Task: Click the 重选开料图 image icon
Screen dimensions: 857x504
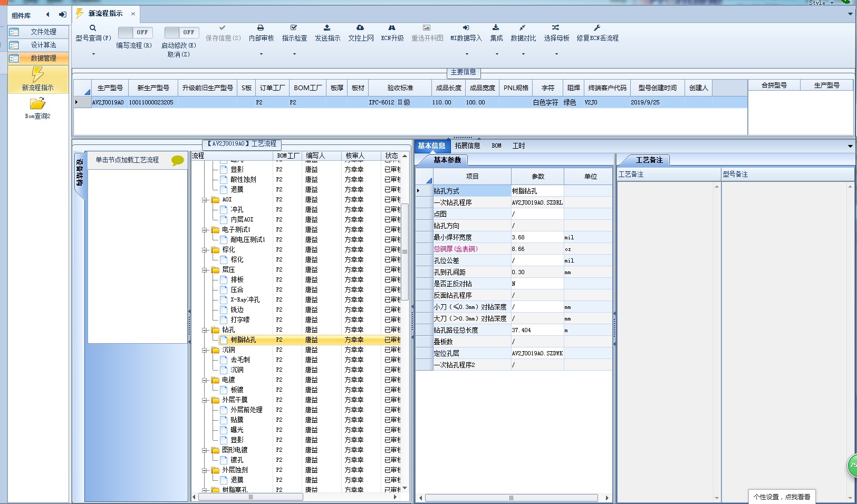Action: (427, 27)
